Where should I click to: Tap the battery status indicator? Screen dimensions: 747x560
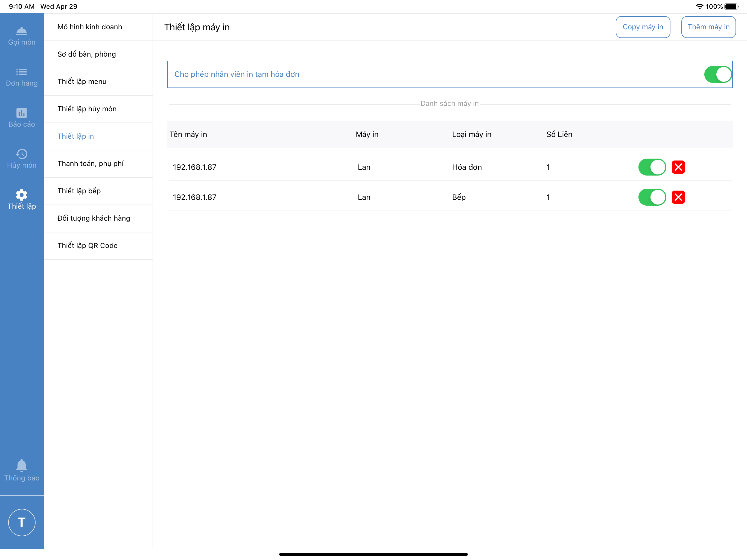coord(731,6)
